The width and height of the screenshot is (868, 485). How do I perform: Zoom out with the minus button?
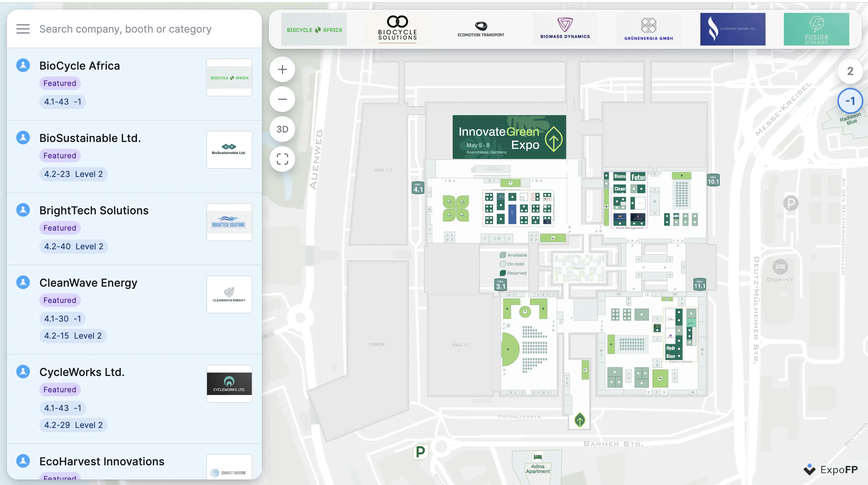(282, 100)
